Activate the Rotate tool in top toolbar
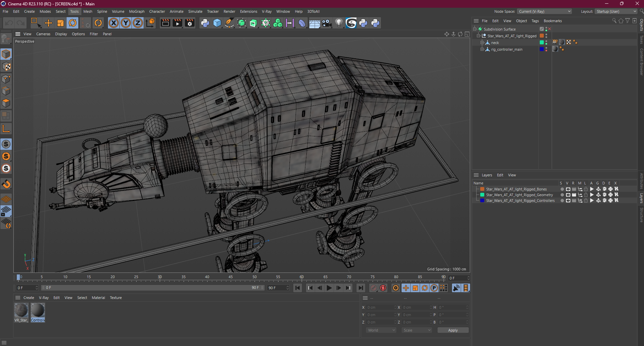The width and height of the screenshot is (644, 346). [73, 23]
